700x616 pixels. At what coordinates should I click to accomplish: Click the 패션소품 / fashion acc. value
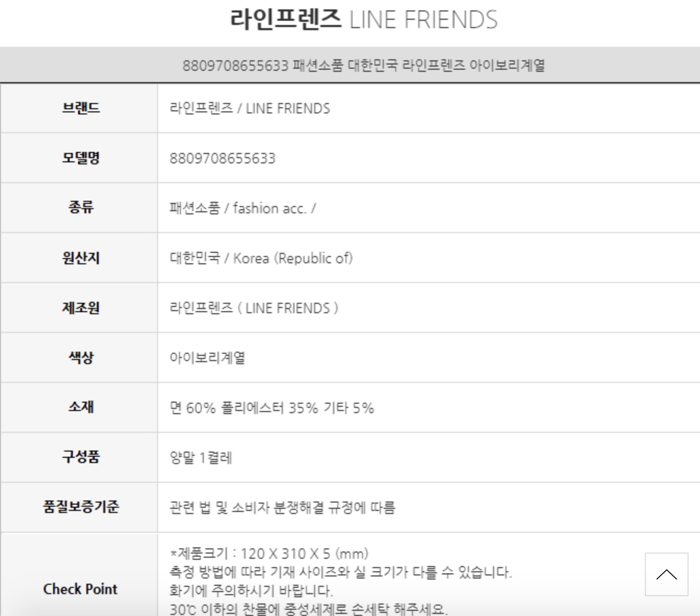[242, 208]
